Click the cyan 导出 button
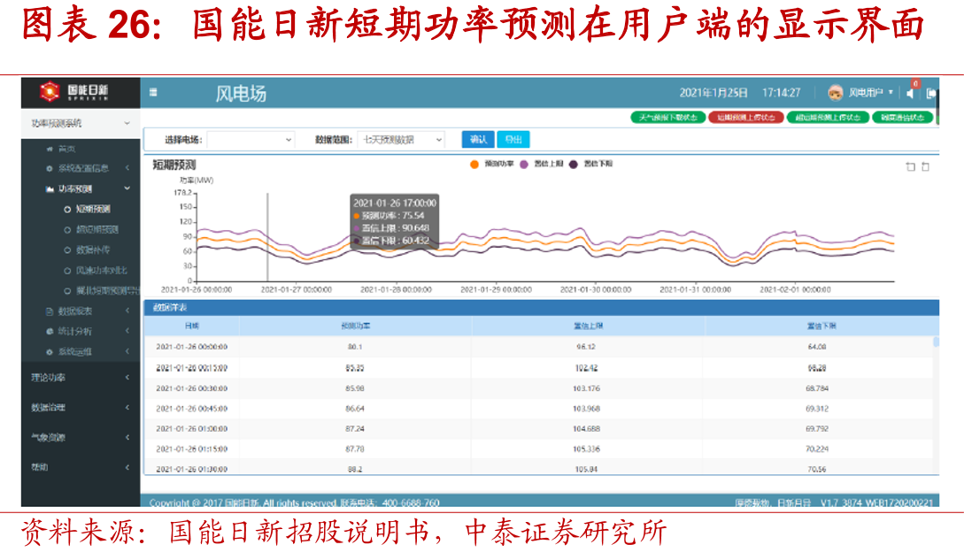 (x=513, y=140)
